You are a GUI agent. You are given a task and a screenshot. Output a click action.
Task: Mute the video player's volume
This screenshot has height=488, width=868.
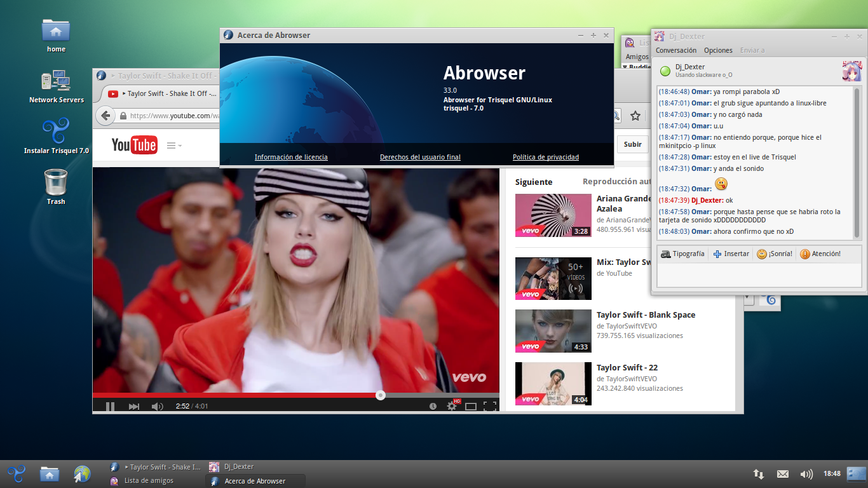pyautogui.click(x=157, y=407)
